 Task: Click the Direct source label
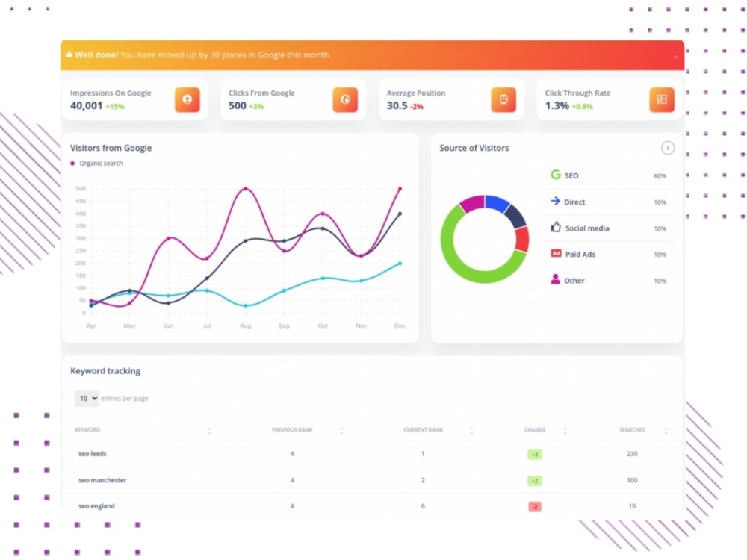pos(574,202)
